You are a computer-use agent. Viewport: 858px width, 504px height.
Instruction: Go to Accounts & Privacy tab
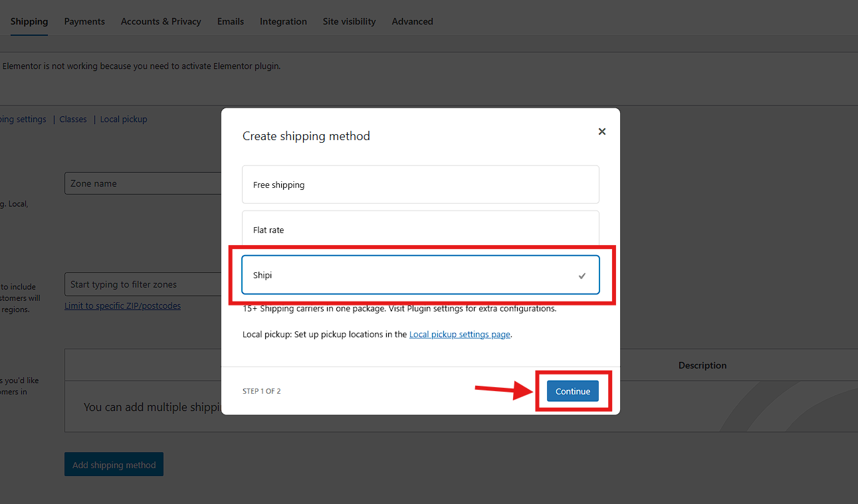(x=161, y=21)
